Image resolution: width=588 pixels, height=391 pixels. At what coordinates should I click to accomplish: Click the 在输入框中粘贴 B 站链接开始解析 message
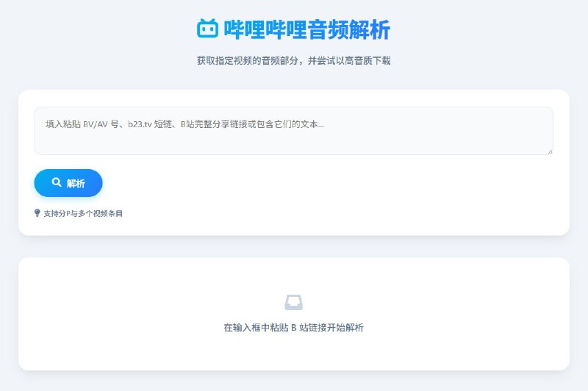tap(293, 328)
